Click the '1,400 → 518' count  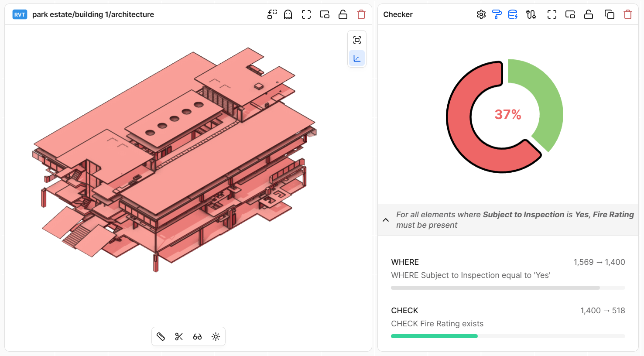tap(603, 311)
